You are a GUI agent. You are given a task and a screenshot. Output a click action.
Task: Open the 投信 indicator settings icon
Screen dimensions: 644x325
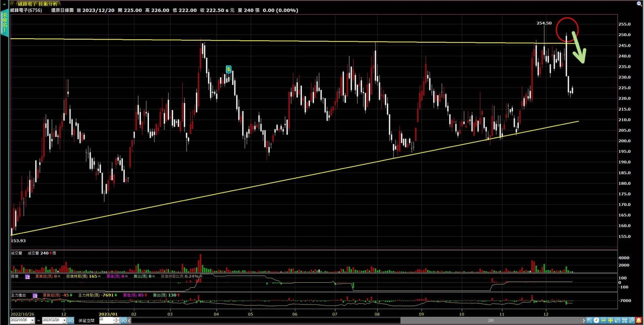pyautogui.click(x=28, y=277)
